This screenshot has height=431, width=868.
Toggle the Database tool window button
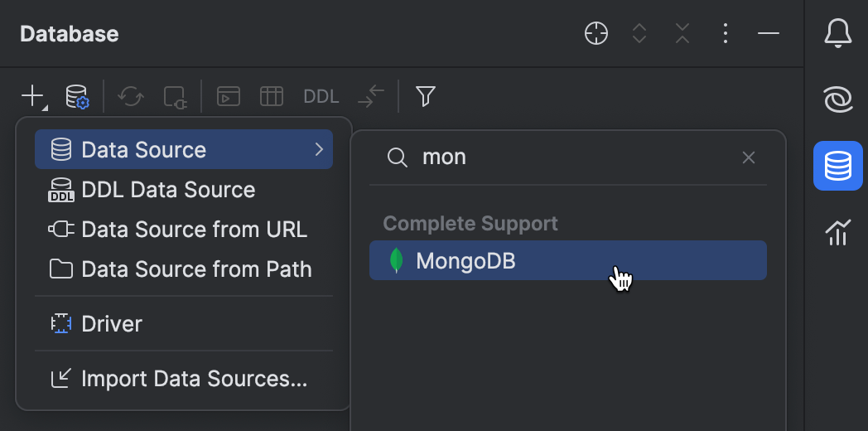tap(837, 166)
